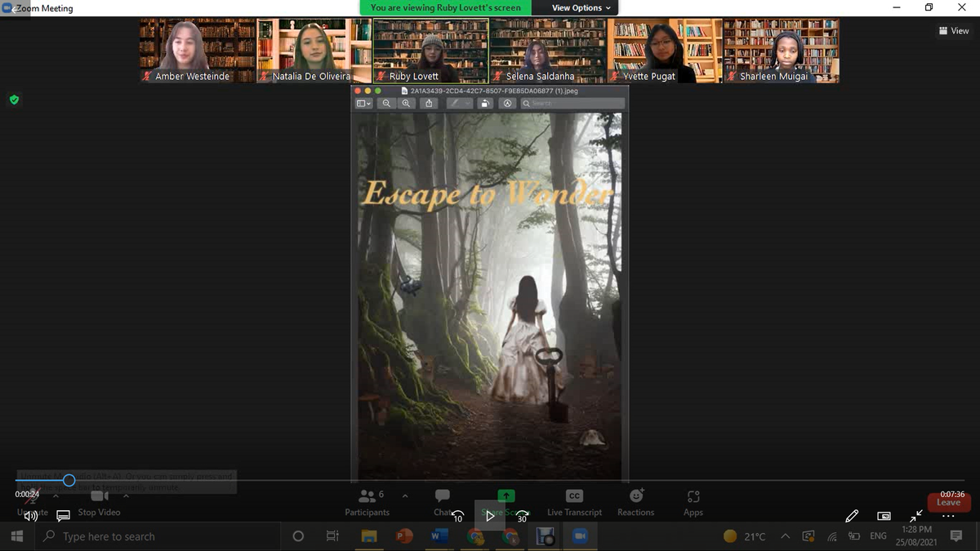Exit fullscreen with the shrink arrows icon
The height and width of the screenshot is (551, 980).
click(916, 516)
